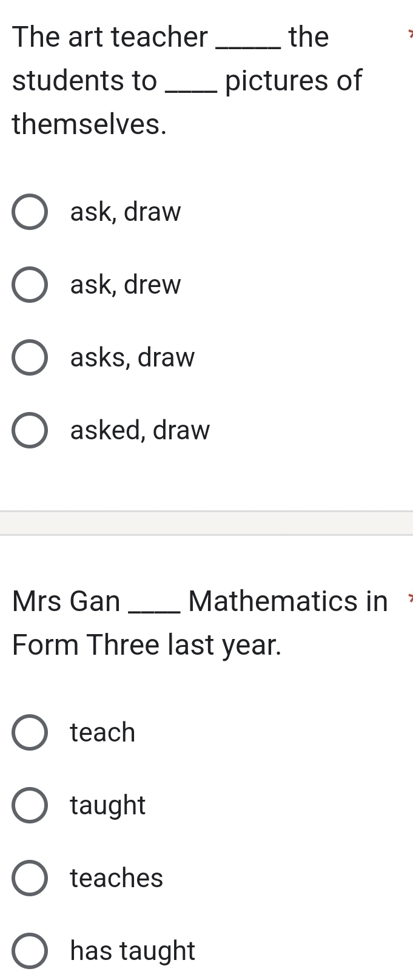Click the 'ask, draw' answer label text

pyautogui.click(x=126, y=212)
